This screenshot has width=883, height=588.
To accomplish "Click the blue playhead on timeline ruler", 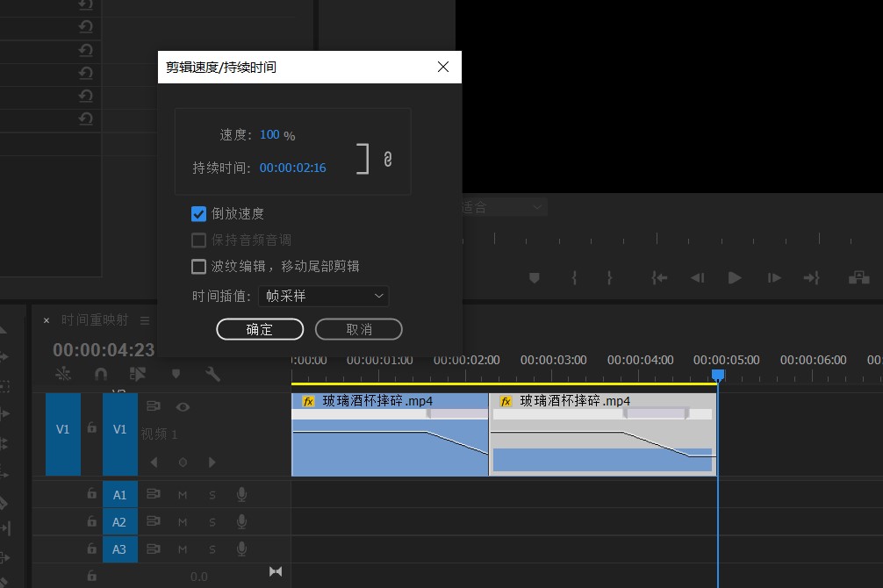I will pyautogui.click(x=718, y=375).
